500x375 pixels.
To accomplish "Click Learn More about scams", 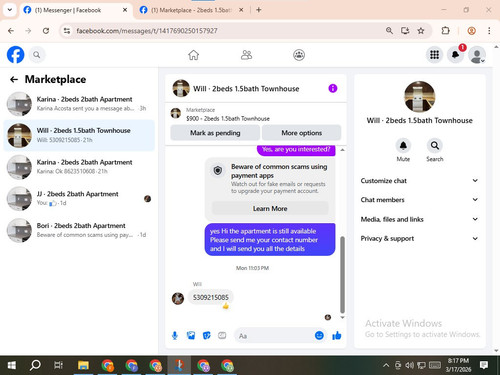I will [x=270, y=208].
